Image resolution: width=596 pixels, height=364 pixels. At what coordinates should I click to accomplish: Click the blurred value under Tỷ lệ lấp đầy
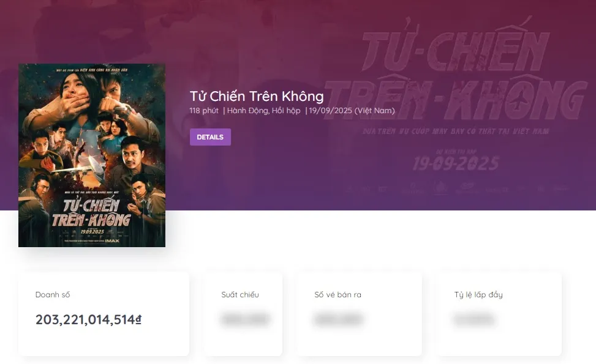(x=473, y=319)
